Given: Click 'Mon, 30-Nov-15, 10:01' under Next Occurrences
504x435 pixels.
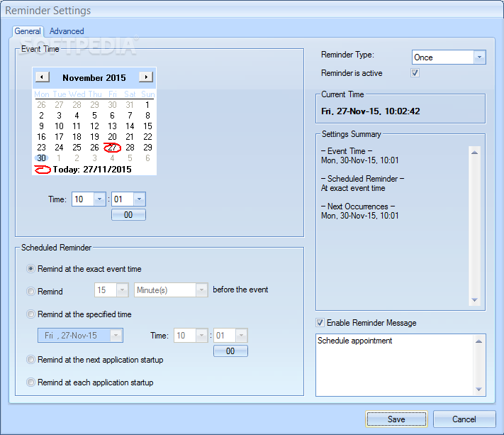Looking at the screenshot, I should 359,216.
